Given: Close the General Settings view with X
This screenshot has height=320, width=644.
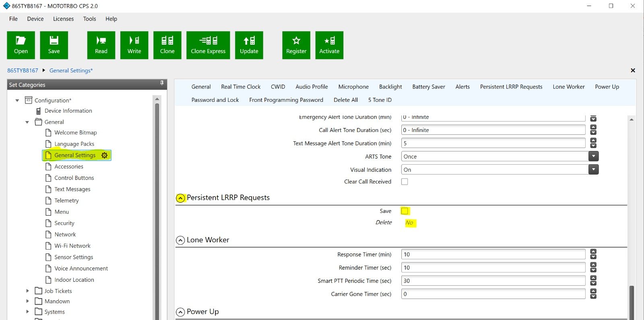Looking at the screenshot, I should click(x=633, y=70).
